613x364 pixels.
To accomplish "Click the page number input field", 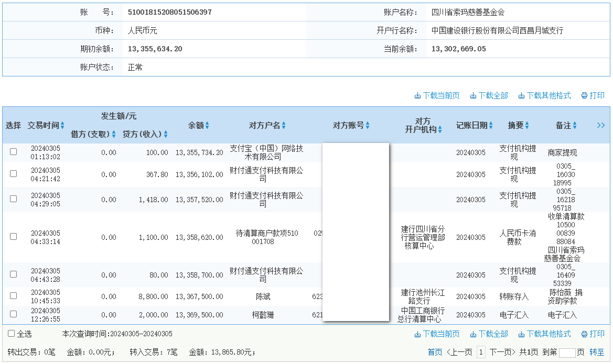I will tap(567, 352).
